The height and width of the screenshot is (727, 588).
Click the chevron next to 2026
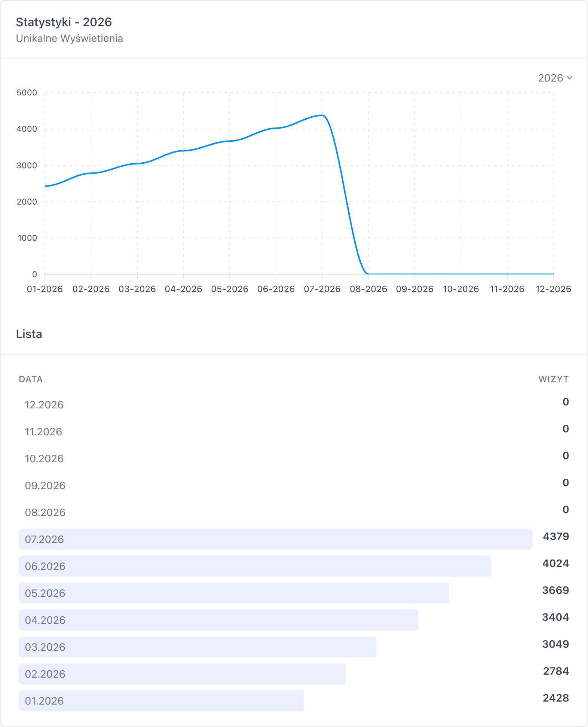coord(570,78)
